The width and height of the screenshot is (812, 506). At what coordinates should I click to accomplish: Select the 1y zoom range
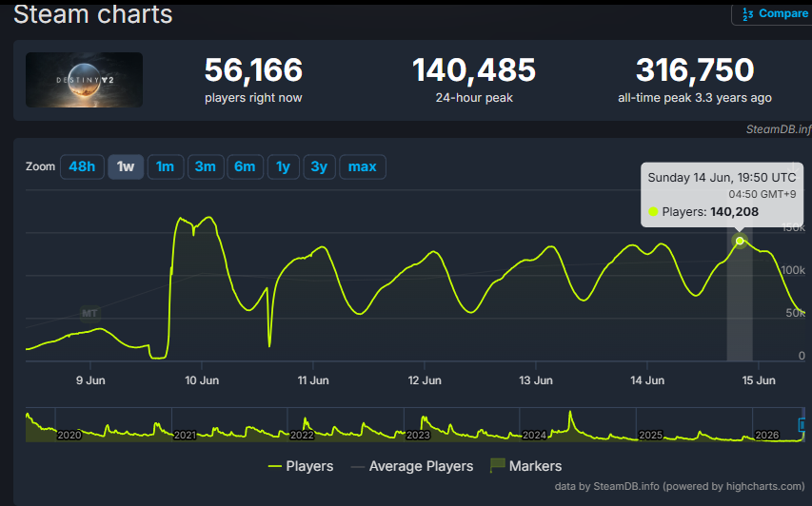pyautogui.click(x=283, y=166)
